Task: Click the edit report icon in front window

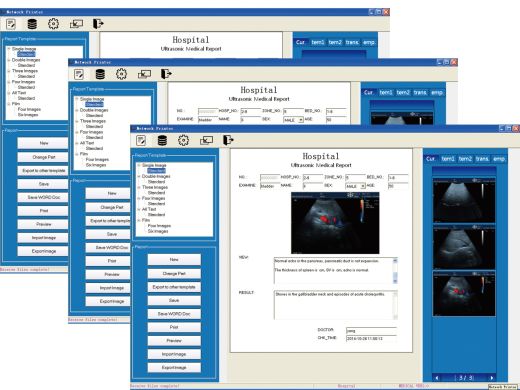Action: pos(141,141)
